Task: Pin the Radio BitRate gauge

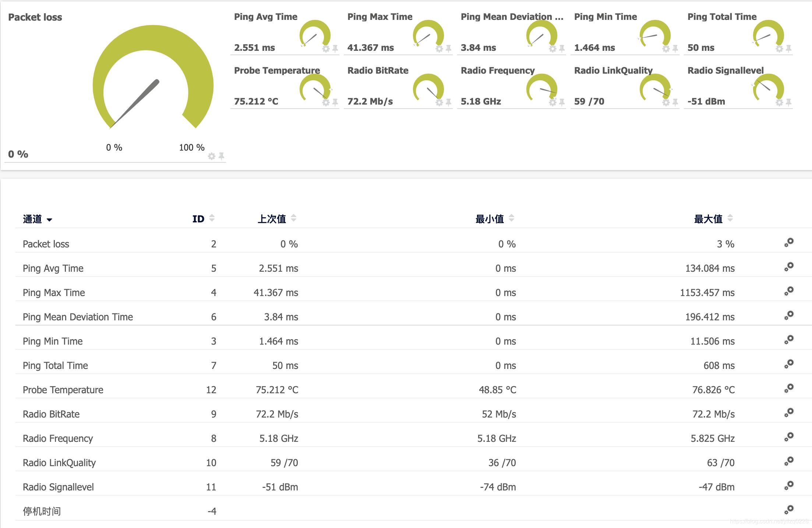Action: tap(448, 102)
